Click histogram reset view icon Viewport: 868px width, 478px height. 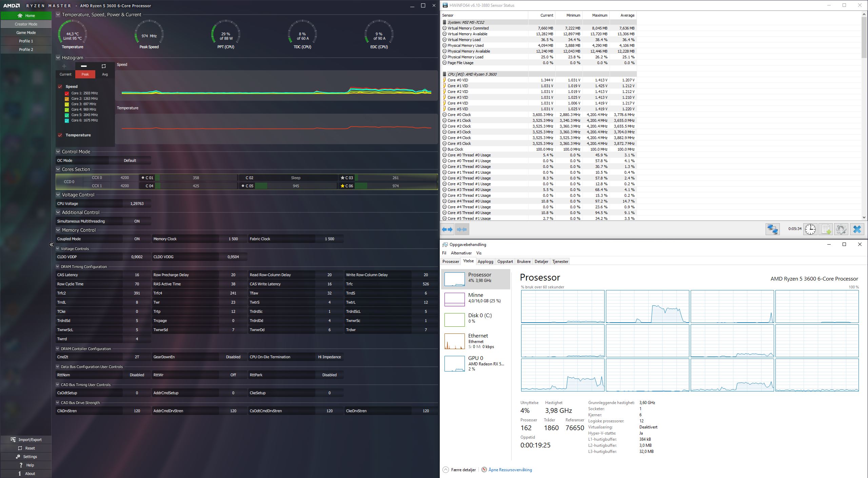click(104, 66)
